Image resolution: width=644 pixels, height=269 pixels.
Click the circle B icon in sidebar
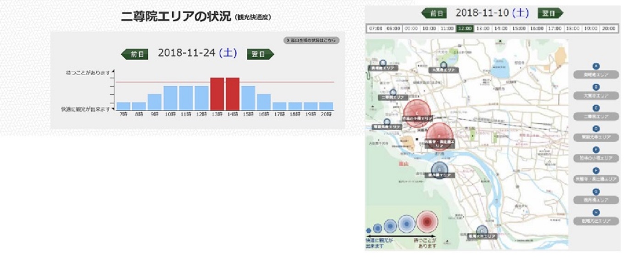pyautogui.click(x=596, y=87)
